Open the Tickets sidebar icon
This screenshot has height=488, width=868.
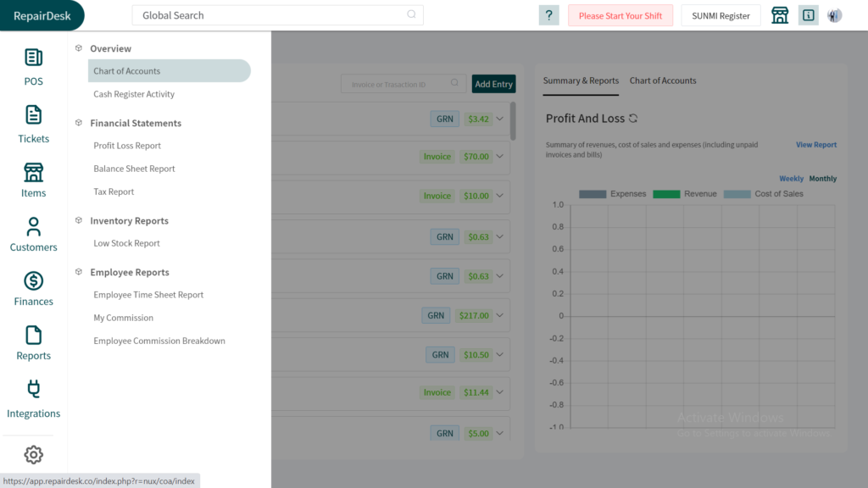click(x=33, y=115)
